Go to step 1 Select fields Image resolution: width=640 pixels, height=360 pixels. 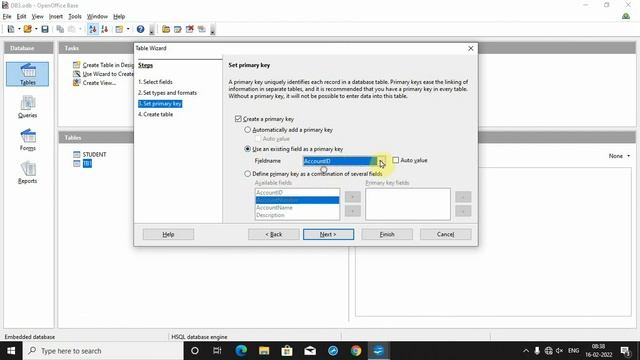point(155,82)
